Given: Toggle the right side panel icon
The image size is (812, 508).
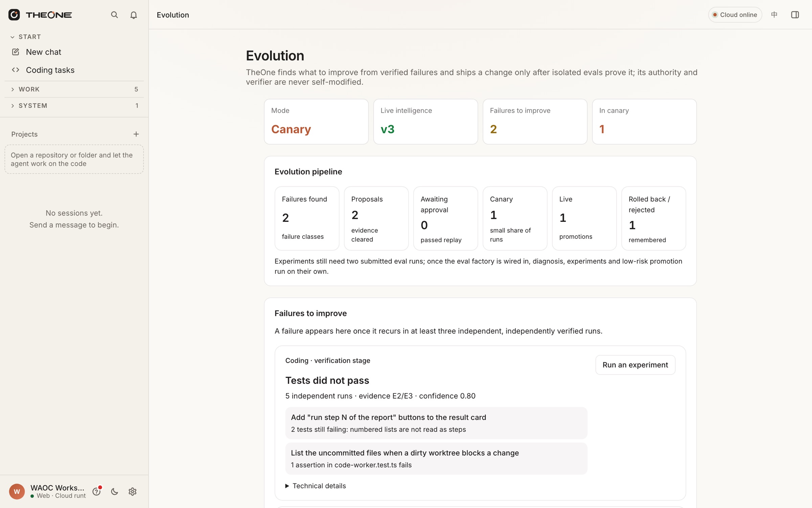Looking at the screenshot, I should pyautogui.click(x=795, y=15).
